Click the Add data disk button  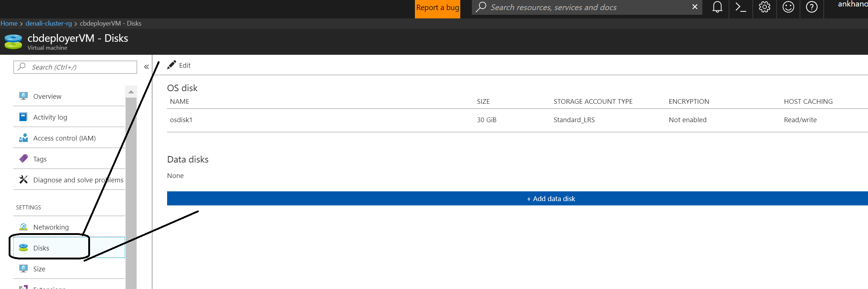(x=518, y=199)
